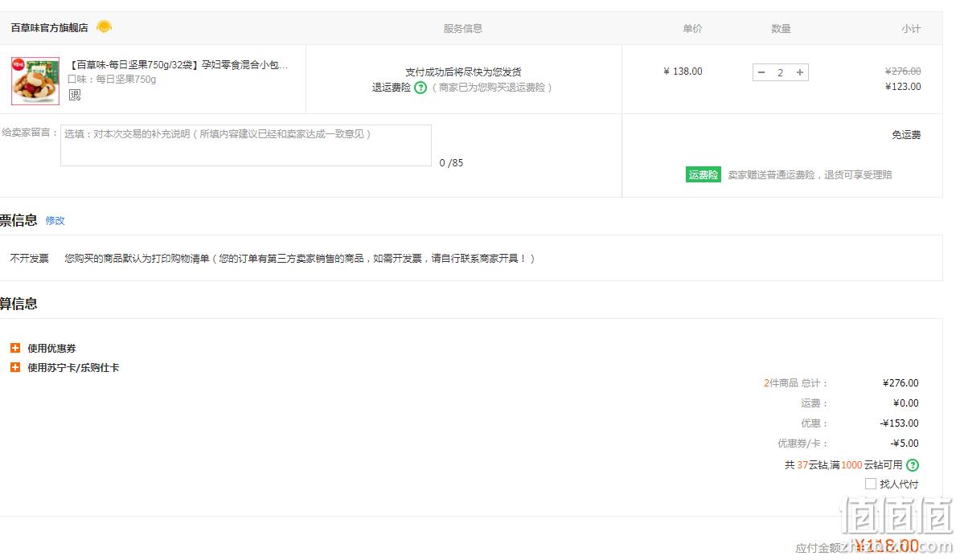Open the 百草味 每日坚果750g product title
960x560 pixels.
click(178, 65)
